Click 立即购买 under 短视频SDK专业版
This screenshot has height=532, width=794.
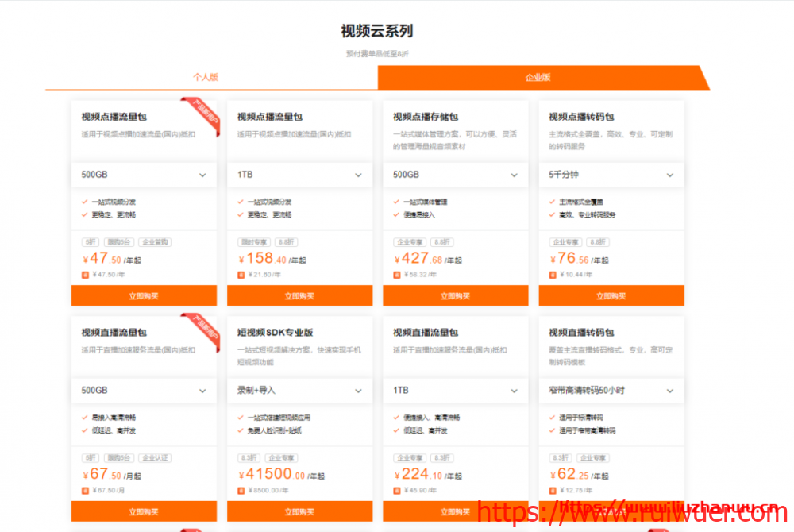299,512
